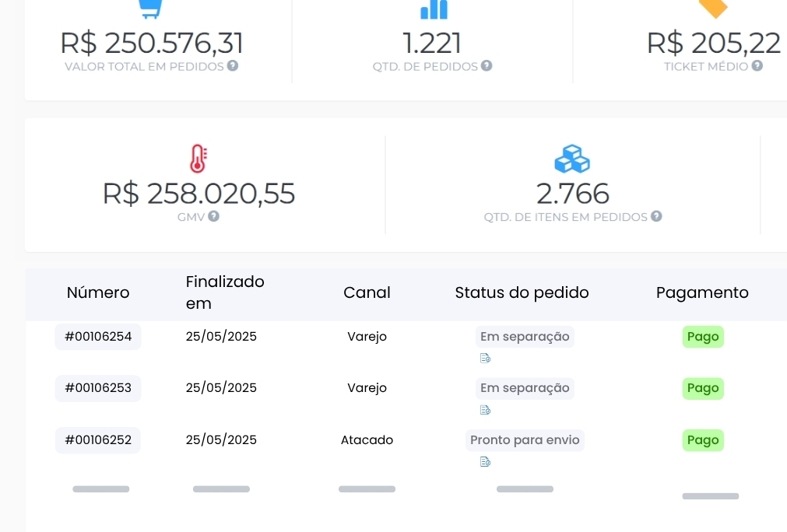The image size is (787, 532).
Task: Open document icon under order #00106254 status
Action: pyautogui.click(x=485, y=359)
